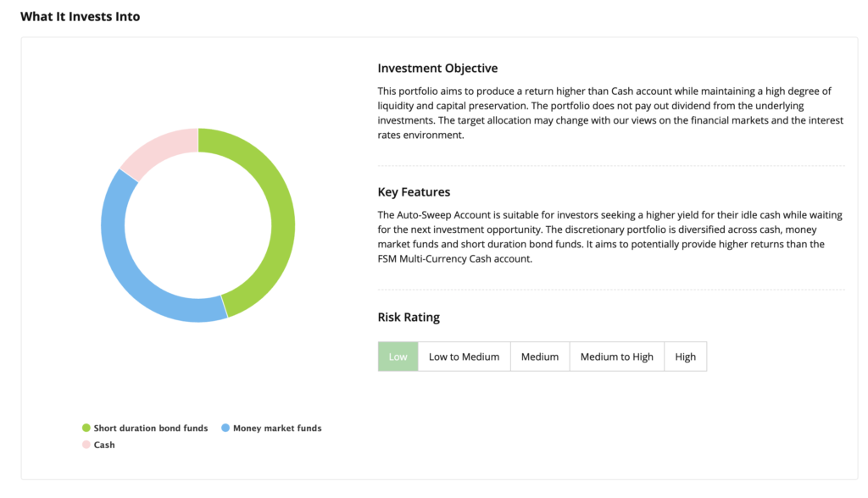Choose the Medium risk rating option
868x498 pixels.
coord(540,357)
